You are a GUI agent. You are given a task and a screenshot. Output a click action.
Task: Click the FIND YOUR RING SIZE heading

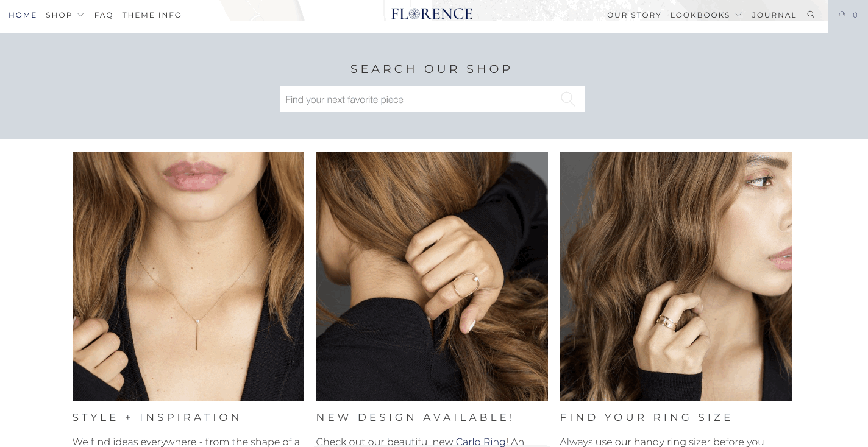[646, 417]
